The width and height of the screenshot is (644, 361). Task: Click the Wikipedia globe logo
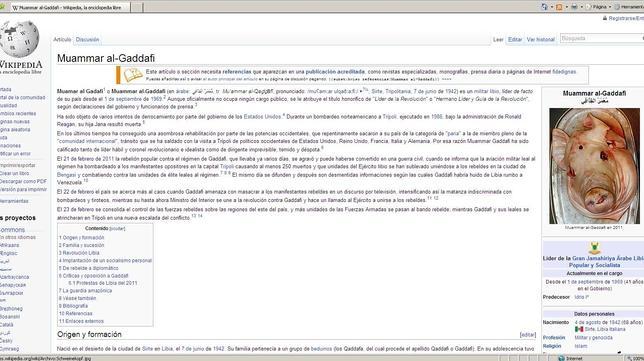(x=19, y=39)
